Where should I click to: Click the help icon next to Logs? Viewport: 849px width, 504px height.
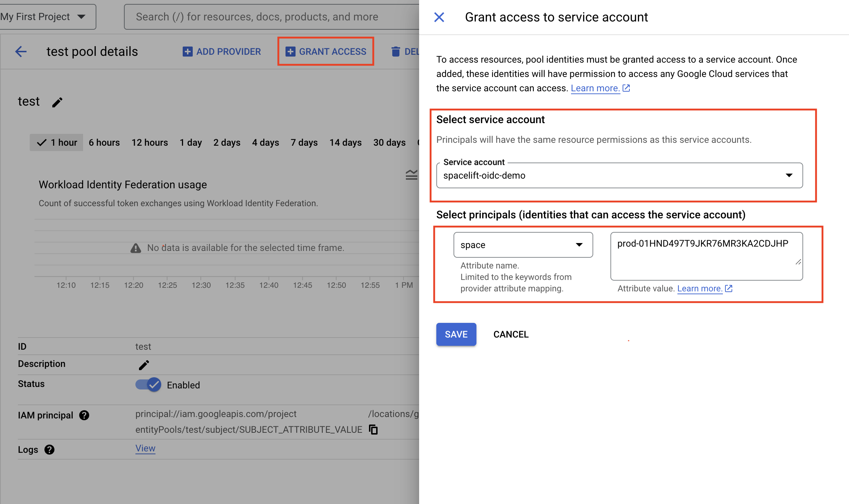click(x=49, y=450)
